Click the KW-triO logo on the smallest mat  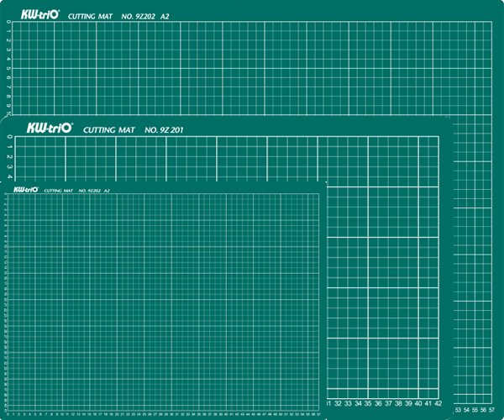click(x=22, y=191)
